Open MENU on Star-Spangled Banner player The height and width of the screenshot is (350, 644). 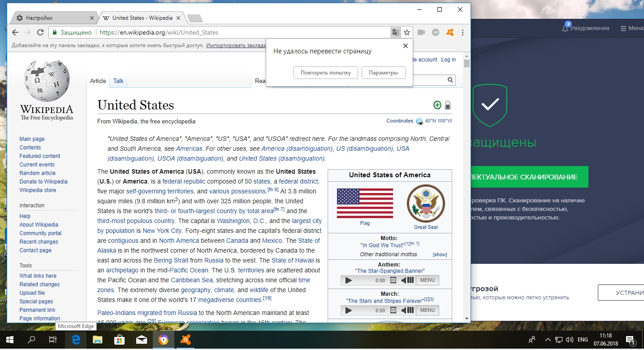coord(428,280)
